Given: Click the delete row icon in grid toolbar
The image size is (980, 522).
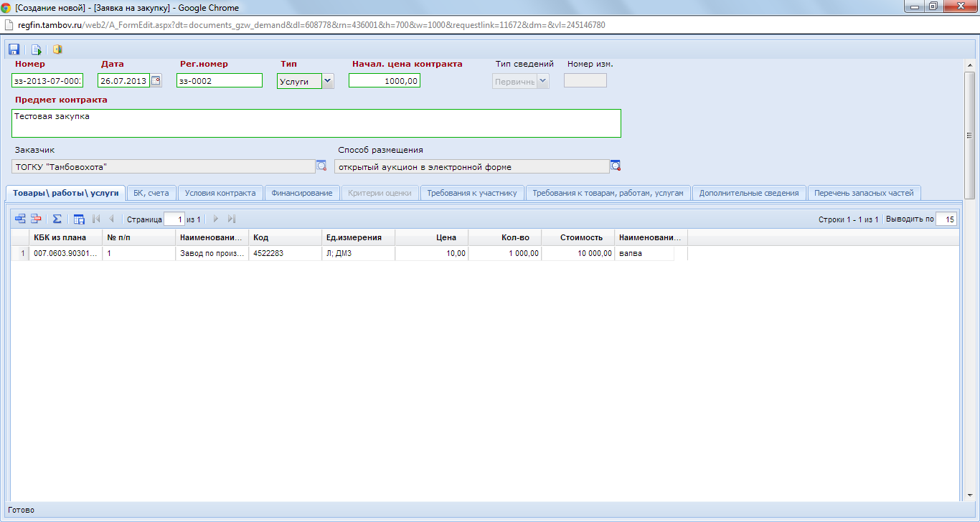Looking at the screenshot, I should pos(36,219).
